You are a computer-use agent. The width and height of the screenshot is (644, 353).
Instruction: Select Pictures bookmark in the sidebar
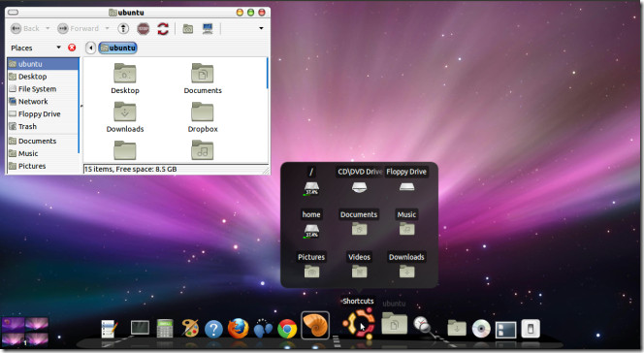pos(43,166)
